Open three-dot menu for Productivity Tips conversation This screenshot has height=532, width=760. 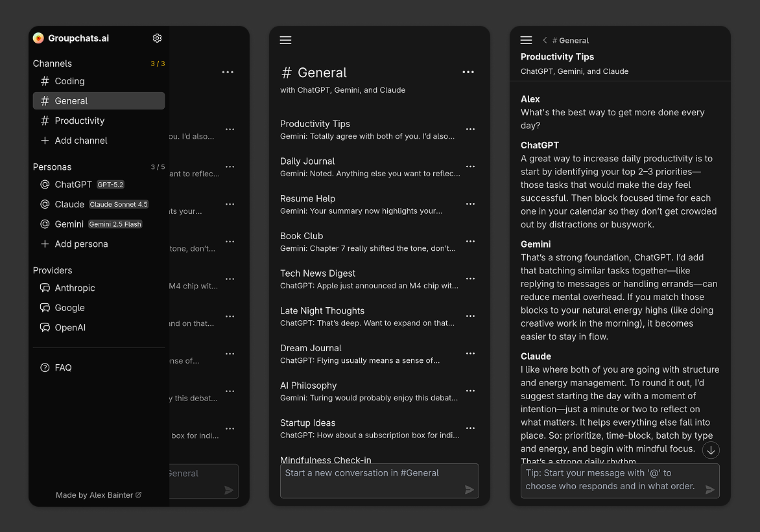pyautogui.click(x=470, y=130)
